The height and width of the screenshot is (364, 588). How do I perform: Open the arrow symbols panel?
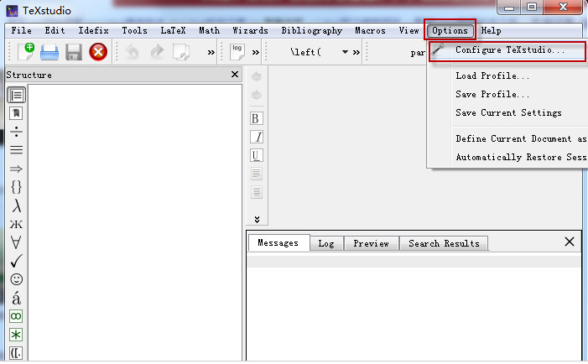(16, 169)
